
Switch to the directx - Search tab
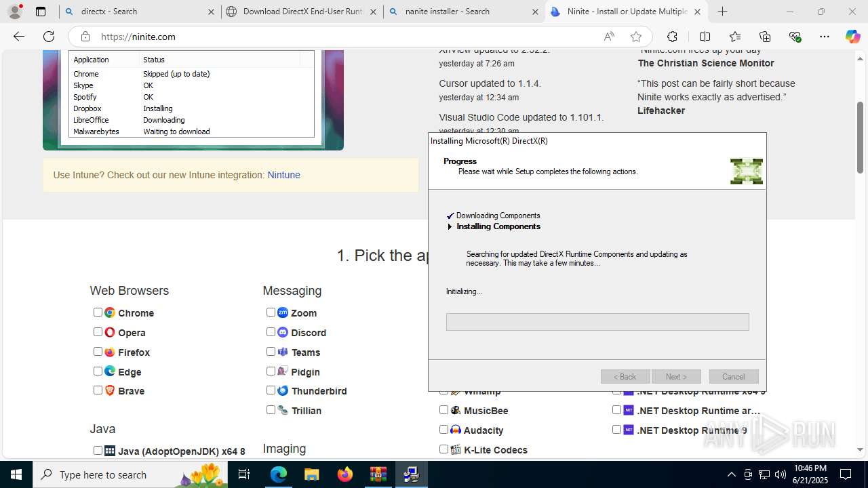140,12
